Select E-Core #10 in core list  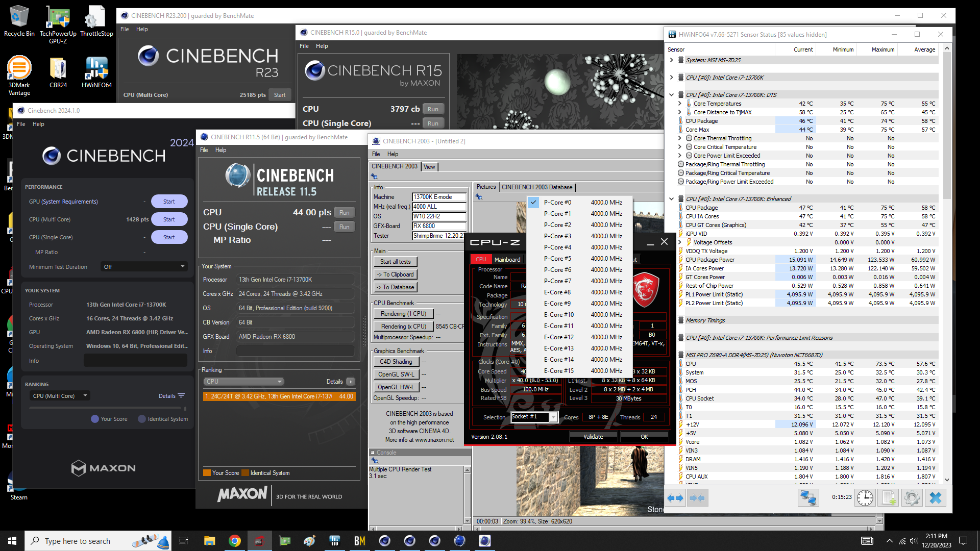click(580, 315)
